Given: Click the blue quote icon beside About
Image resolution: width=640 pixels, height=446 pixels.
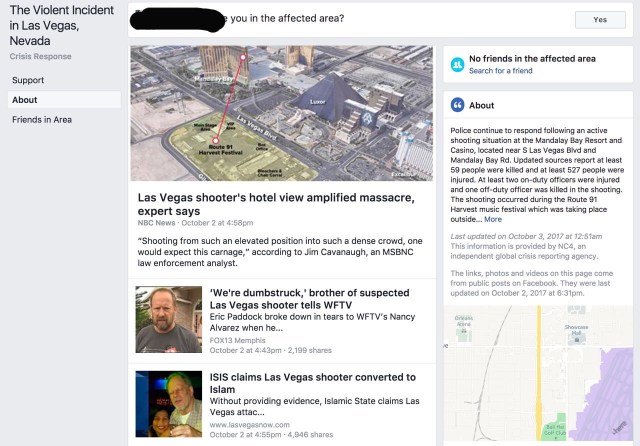Looking at the screenshot, I should point(458,105).
